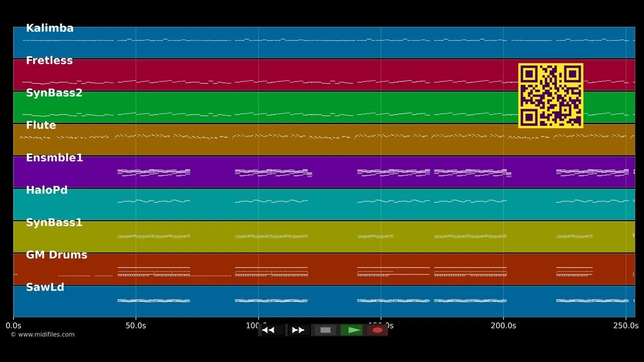Viewport: 644px width, 362px height.
Task: Select the Ensmble1 track label
Action: [54, 158]
